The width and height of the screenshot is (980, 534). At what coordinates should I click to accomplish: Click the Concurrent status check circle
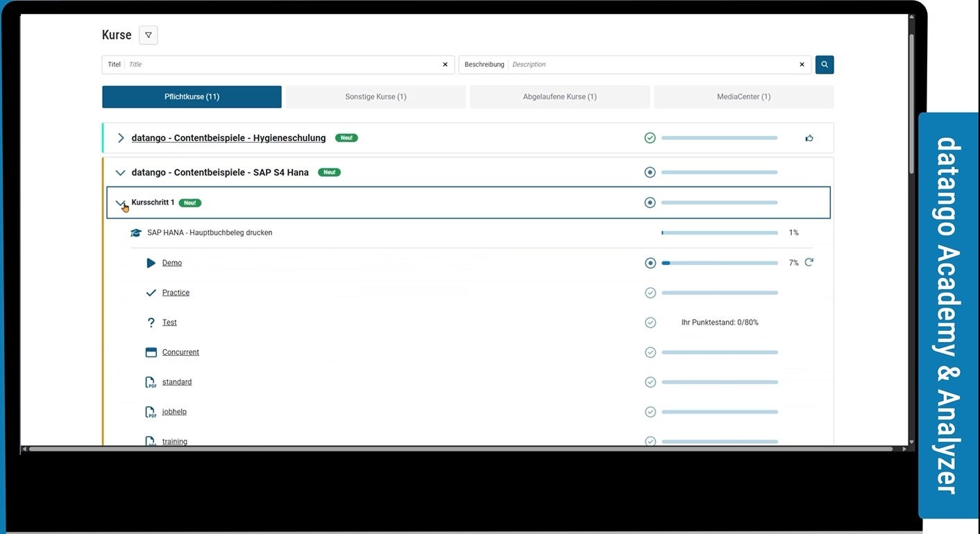[x=650, y=352]
